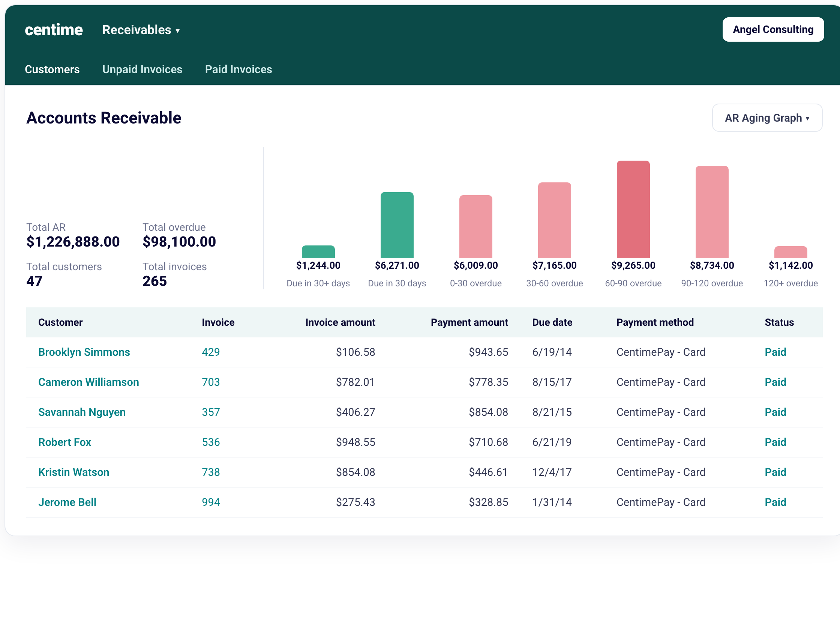
Task: Open customer Robert Fox
Action: (64, 442)
